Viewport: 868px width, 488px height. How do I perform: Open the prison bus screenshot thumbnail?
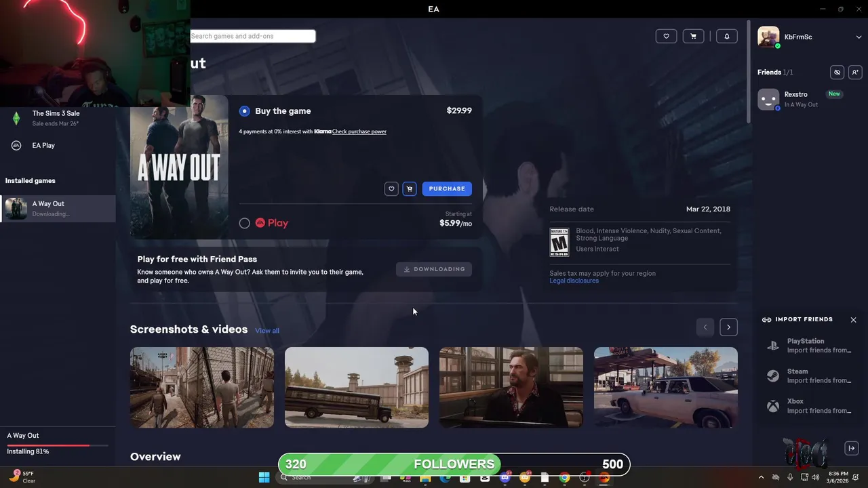coord(357,387)
